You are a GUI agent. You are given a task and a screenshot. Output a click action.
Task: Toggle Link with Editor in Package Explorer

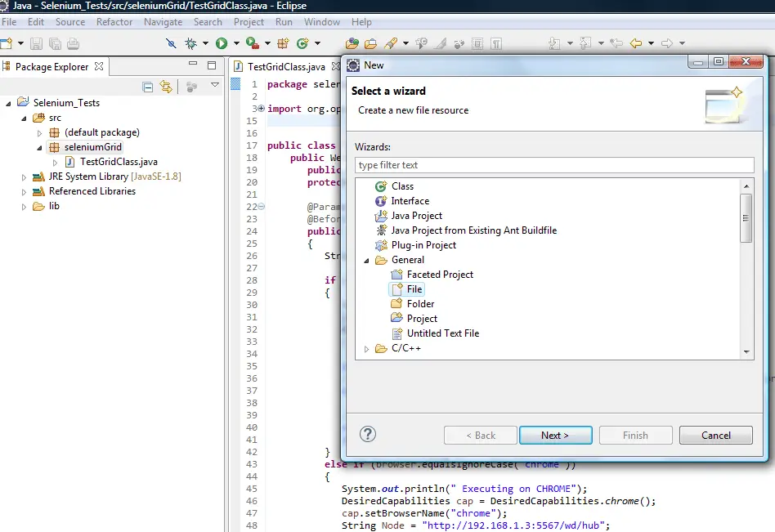coord(166,87)
